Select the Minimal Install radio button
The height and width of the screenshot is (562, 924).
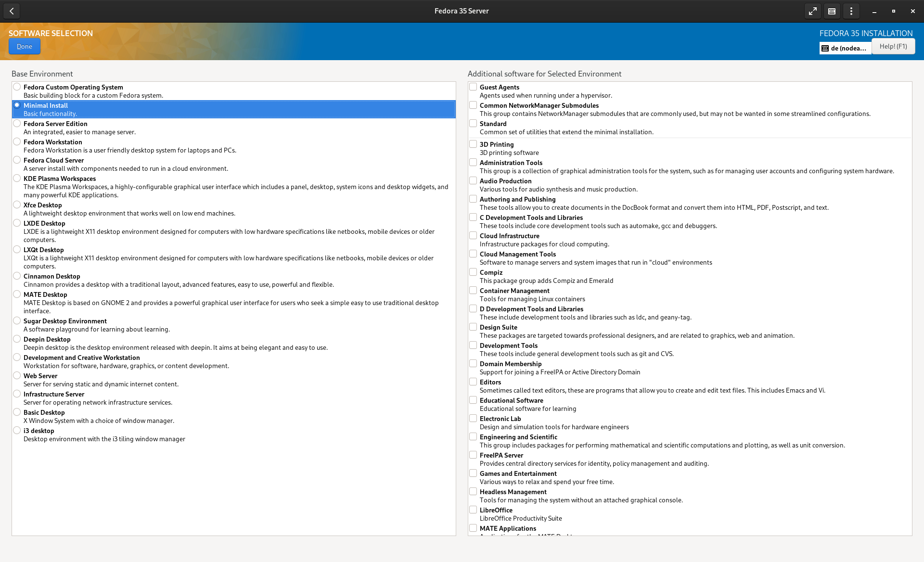[17, 105]
